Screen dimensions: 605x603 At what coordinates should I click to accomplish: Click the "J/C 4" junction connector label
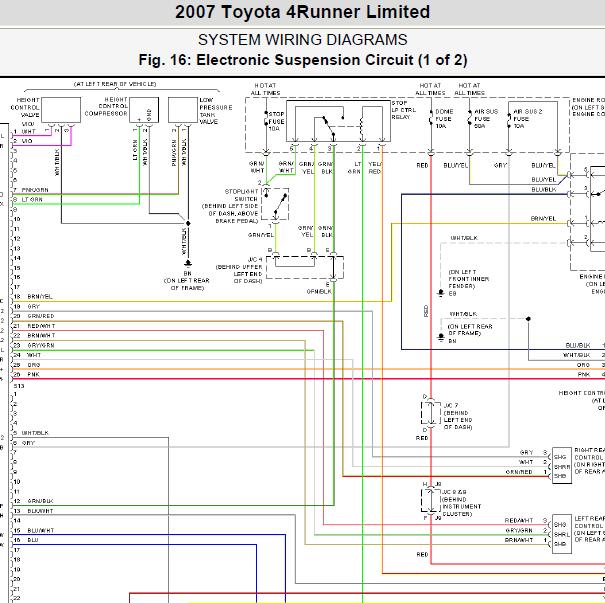255,260
